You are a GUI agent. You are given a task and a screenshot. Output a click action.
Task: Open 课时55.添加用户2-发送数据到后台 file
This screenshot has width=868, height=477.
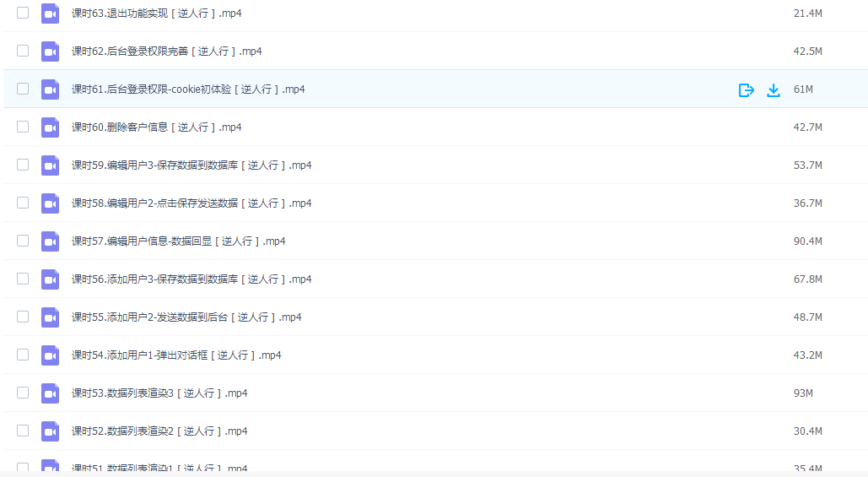tap(186, 317)
